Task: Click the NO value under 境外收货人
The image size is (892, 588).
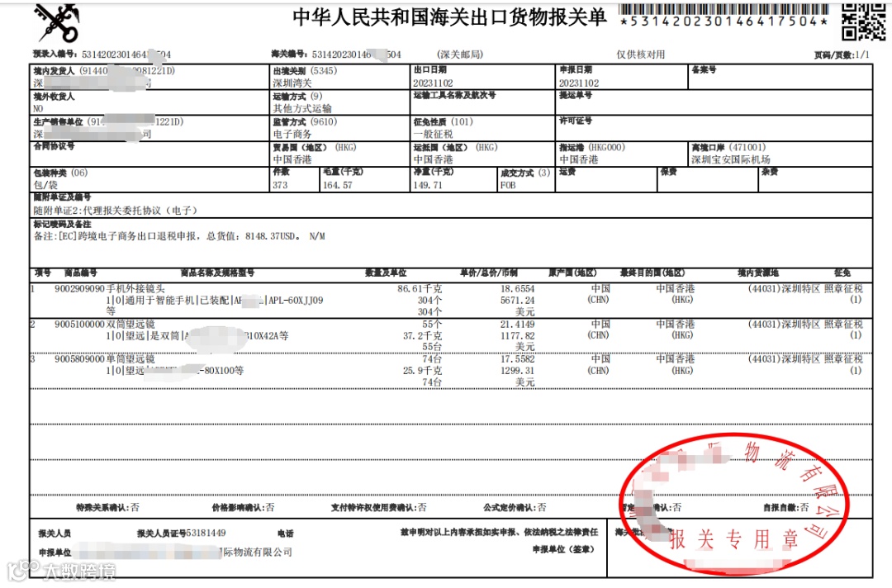Action: point(38,109)
